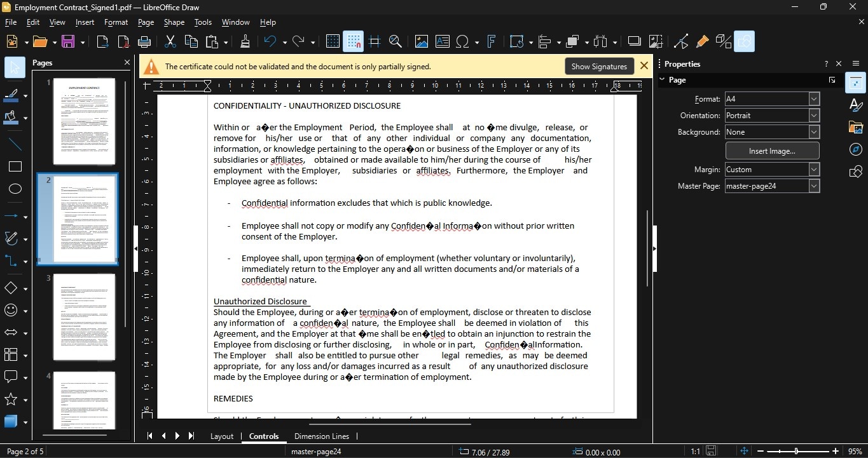Collapse the Page section expander
The image size is (868, 458).
pyautogui.click(x=662, y=80)
